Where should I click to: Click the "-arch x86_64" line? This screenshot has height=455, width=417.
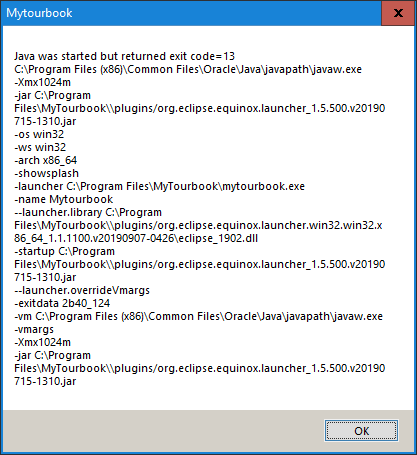pyautogui.click(x=45, y=160)
